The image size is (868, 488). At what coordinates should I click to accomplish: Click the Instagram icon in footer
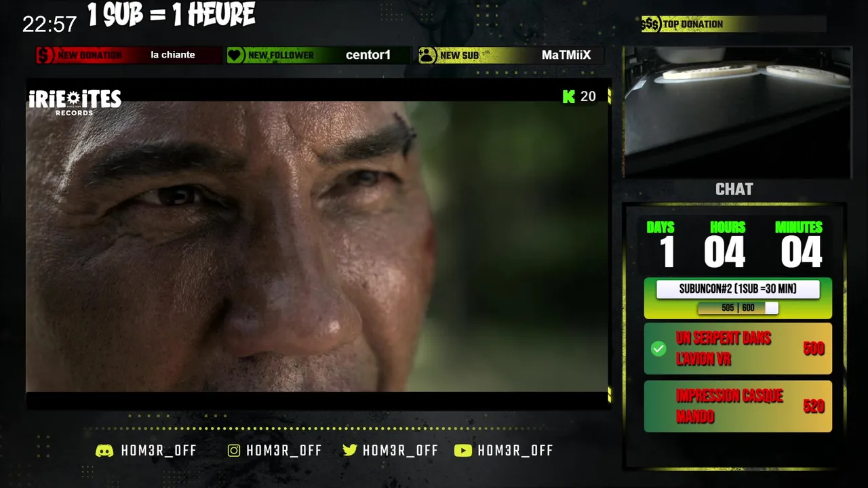pyautogui.click(x=234, y=451)
